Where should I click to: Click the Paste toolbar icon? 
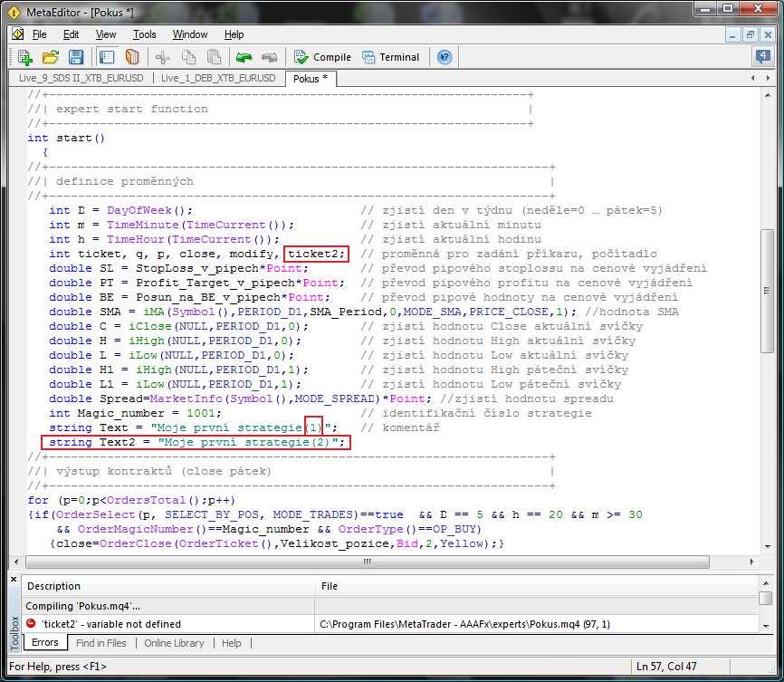point(214,57)
